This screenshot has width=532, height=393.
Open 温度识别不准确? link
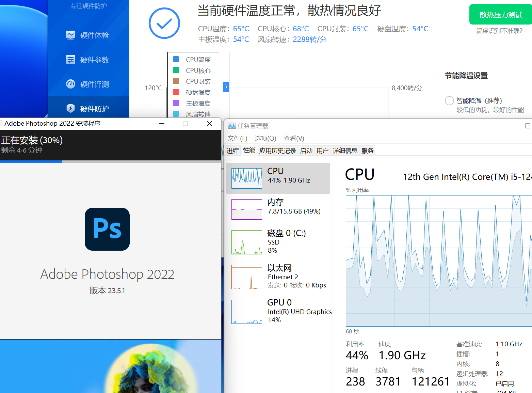coord(499,31)
